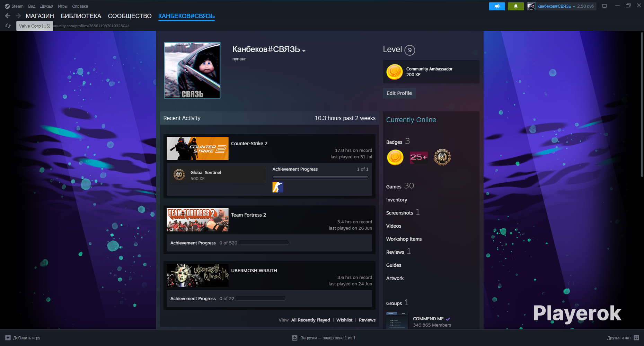This screenshot has height=346, width=644.
Task: Open the Workshop Items link
Action: tap(404, 239)
